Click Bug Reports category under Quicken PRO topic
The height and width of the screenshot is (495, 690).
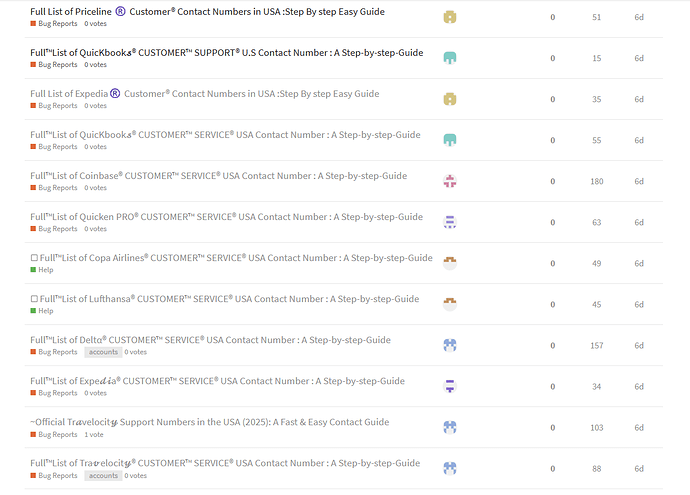pos(58,229)
